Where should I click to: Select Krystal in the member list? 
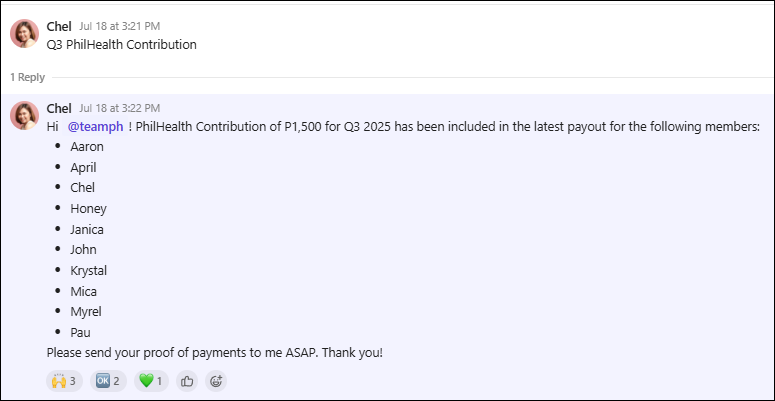pyautogui.click(x=88, y=270)
